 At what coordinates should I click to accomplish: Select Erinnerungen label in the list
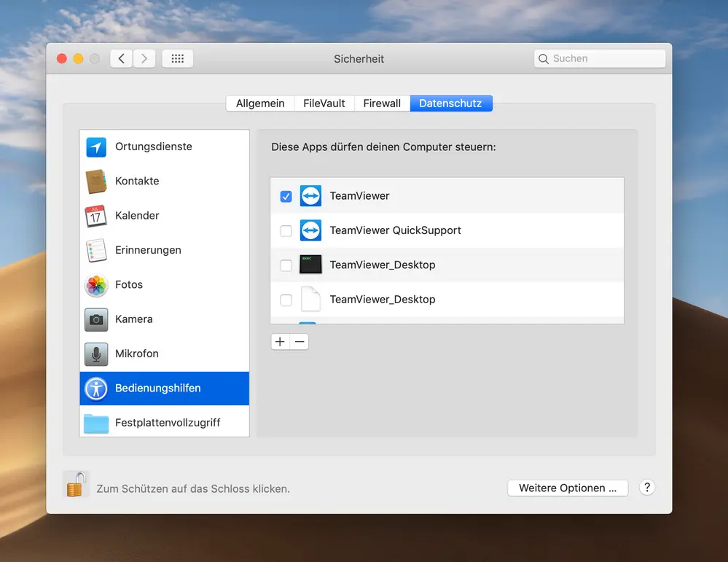click(x=148, y=250)
